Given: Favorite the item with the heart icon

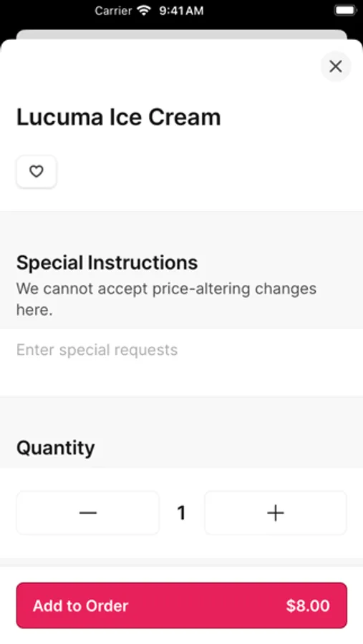Looking at the screenshot, I should coord(37,171).
